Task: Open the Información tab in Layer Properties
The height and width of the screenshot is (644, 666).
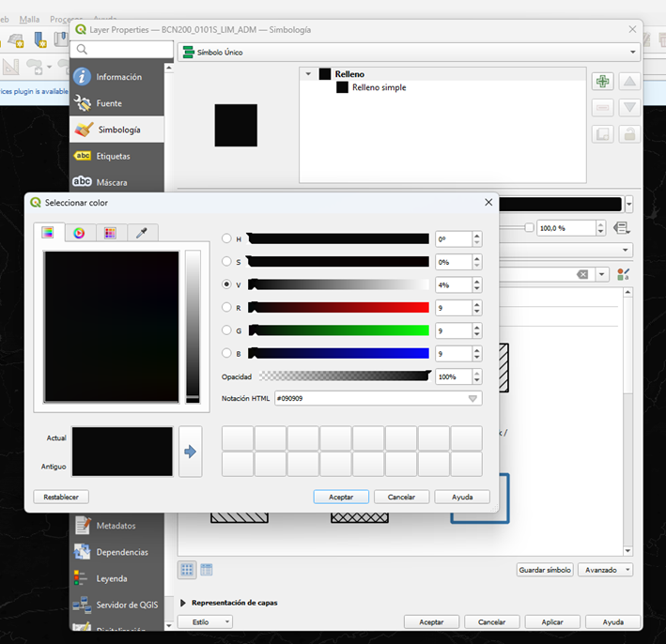Action: [x=116, y=77]
